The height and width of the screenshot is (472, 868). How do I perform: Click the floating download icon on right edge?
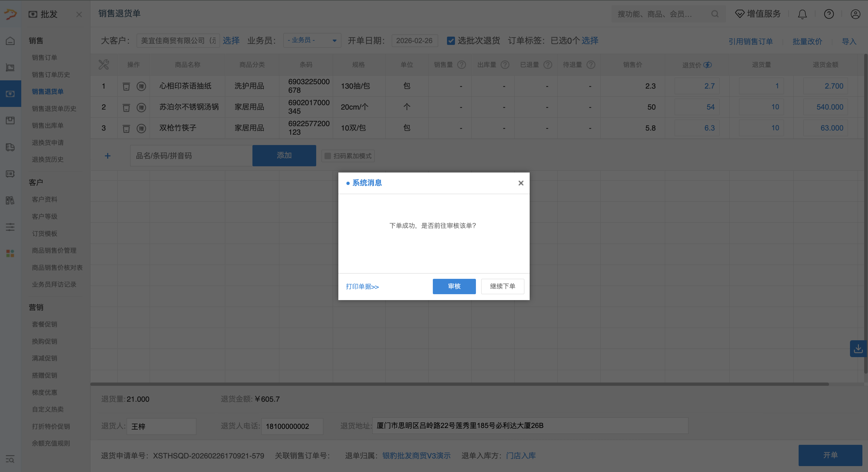[858, 349]
